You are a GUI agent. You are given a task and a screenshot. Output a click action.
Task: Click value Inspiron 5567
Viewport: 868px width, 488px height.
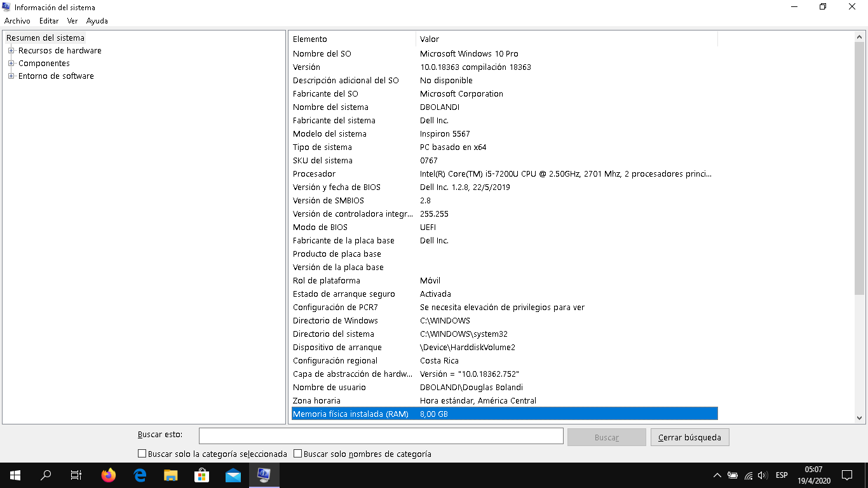445,134
